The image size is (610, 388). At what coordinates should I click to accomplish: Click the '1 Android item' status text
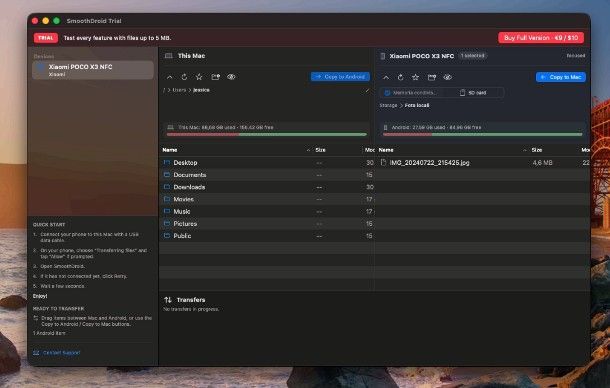tap(49, 333)
